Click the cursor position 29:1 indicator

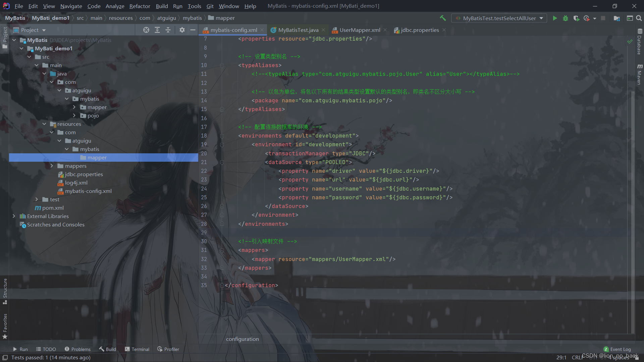tap(561, 357)
